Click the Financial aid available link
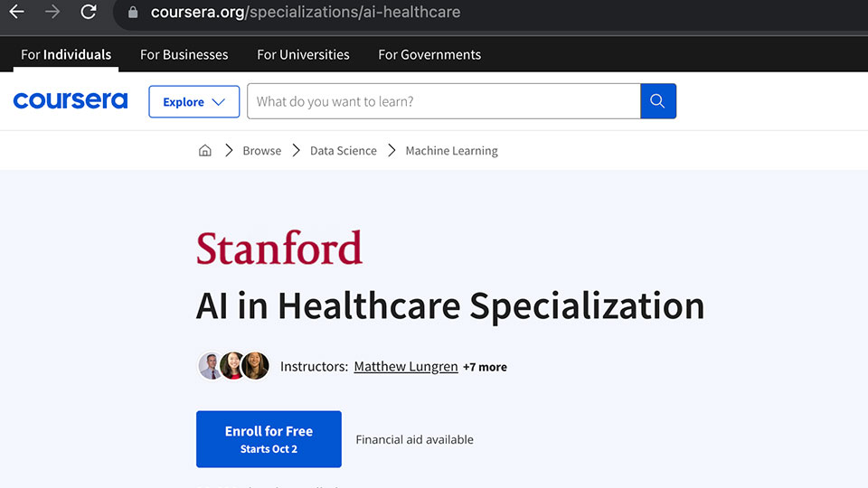This screenshot has width=868, height=488. click(415, 439)
